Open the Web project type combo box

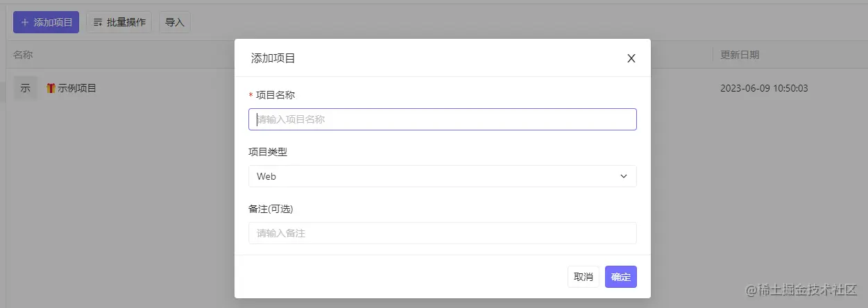click(x=443, y=176)
